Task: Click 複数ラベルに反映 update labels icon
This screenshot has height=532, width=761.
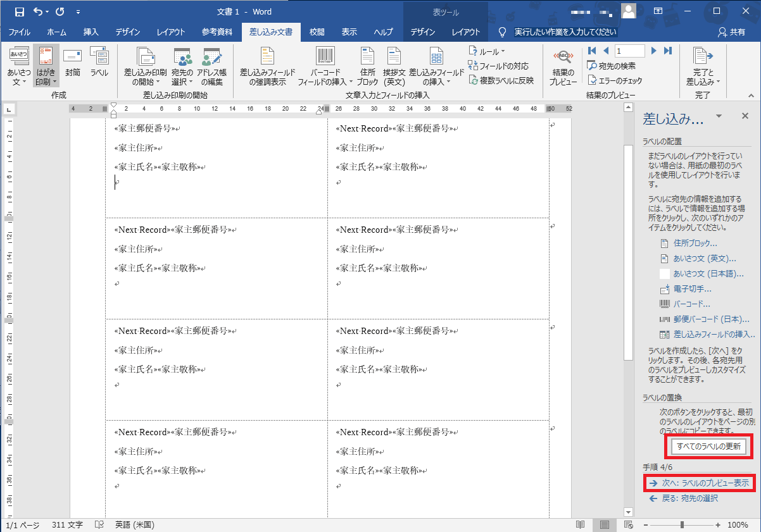Action: [x=501, y=80]
